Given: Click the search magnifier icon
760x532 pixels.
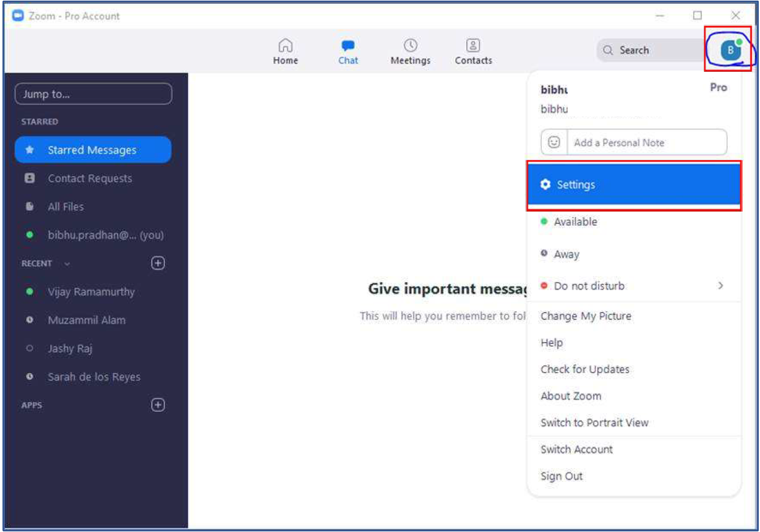Looking at the screenshot, I should pos(608,51).
